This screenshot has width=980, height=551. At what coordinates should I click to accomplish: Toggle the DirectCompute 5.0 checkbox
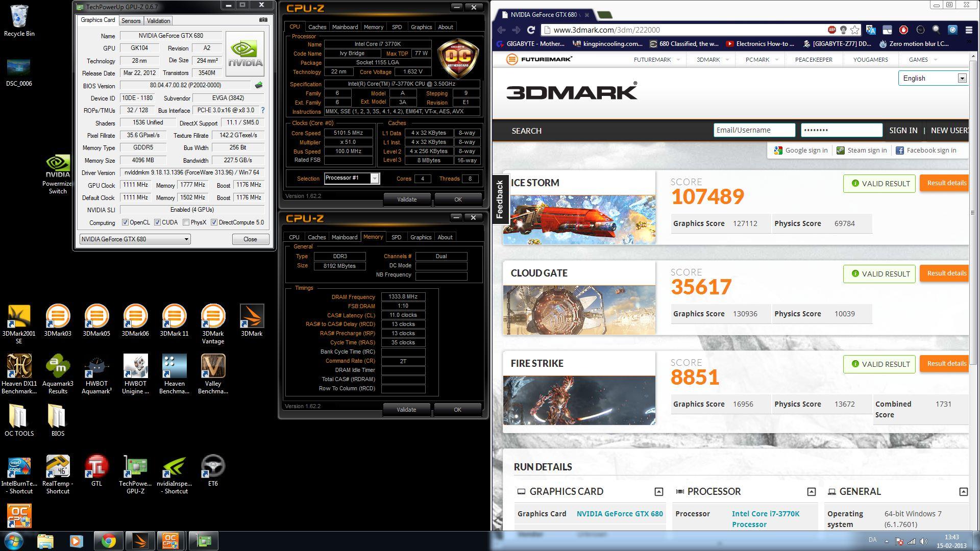[214, 222]
